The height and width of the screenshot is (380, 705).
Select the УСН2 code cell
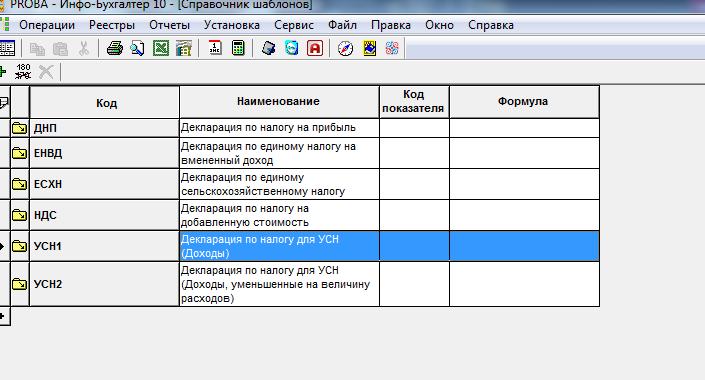pos(104,284)
